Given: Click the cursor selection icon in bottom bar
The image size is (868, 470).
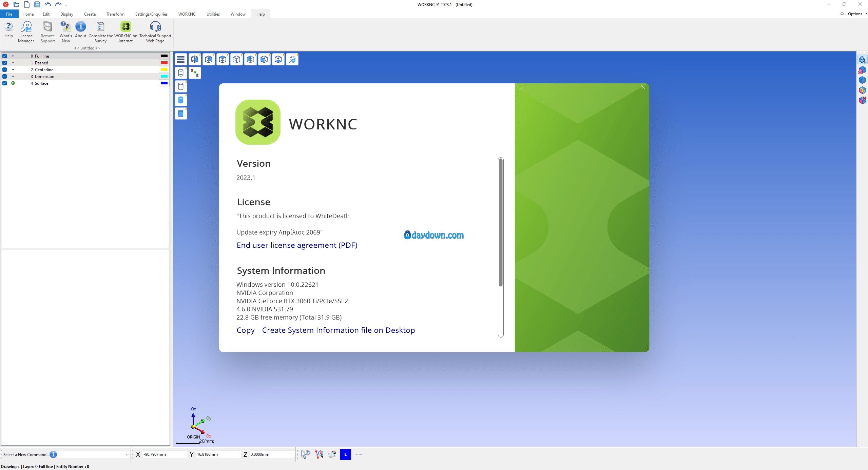Looking at the screenshot, I should pos(305,454).
